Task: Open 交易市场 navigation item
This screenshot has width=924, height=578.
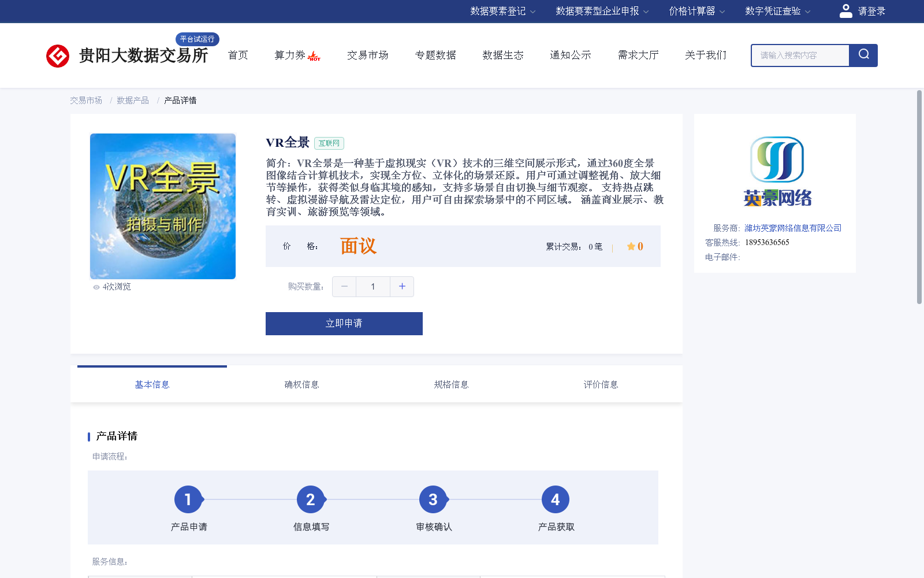Action: [x=368, y=55]
